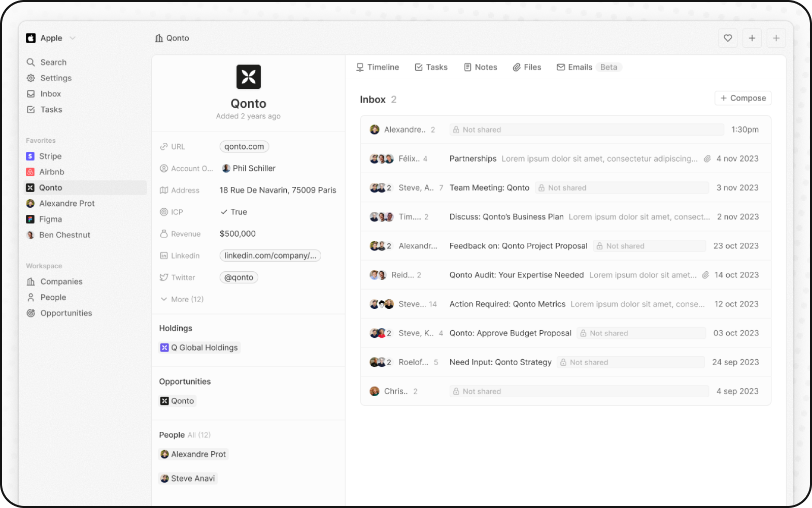Click attachment paperclip on Partnerships email
The image size is (812, 508).
coord(707,159)
